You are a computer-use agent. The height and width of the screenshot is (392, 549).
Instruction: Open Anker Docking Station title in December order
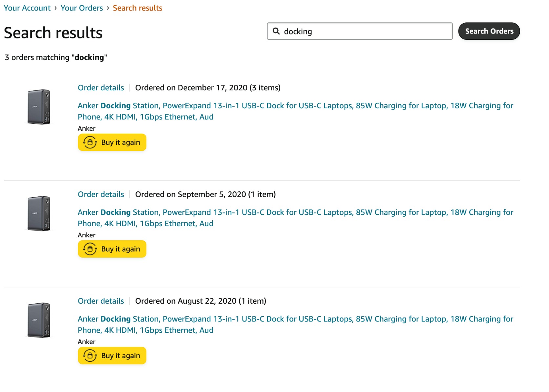[x=295, y=106]
